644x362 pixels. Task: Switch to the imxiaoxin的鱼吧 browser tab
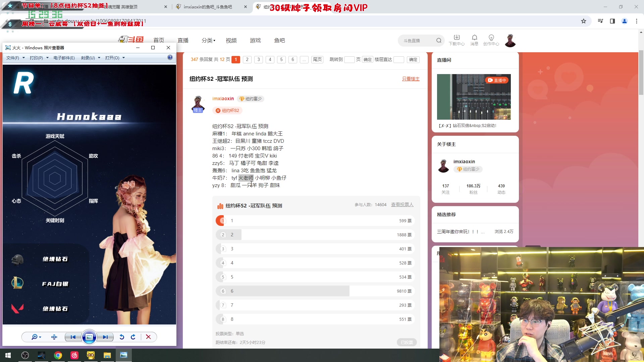(x=208, y=6)
